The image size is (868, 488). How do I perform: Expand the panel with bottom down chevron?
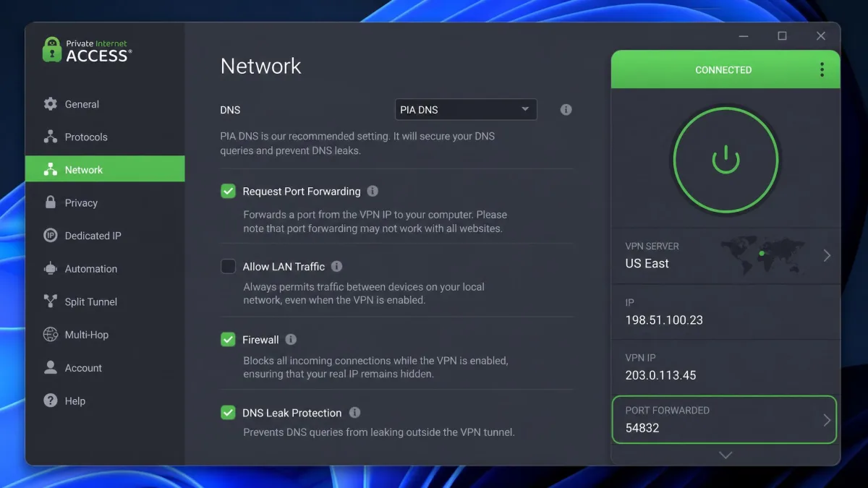click(726, 455)
